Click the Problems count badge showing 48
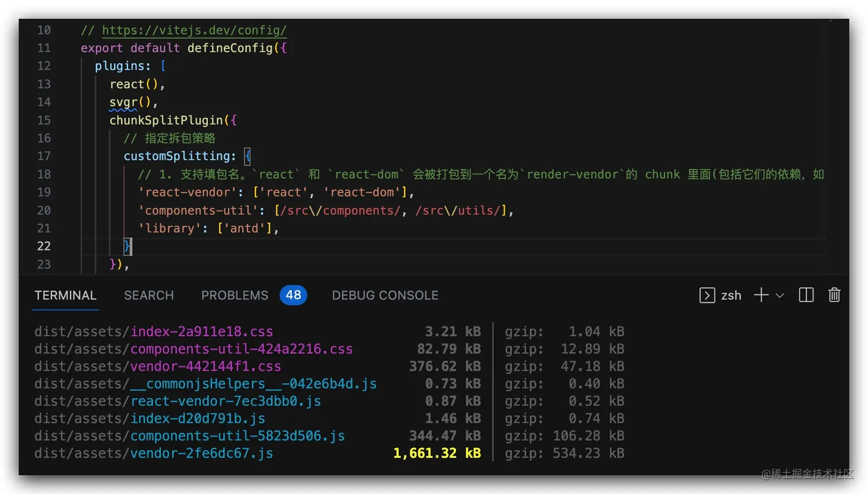This screenshot has height=494, width=868. pyautogui.click(x=293, y=295)
